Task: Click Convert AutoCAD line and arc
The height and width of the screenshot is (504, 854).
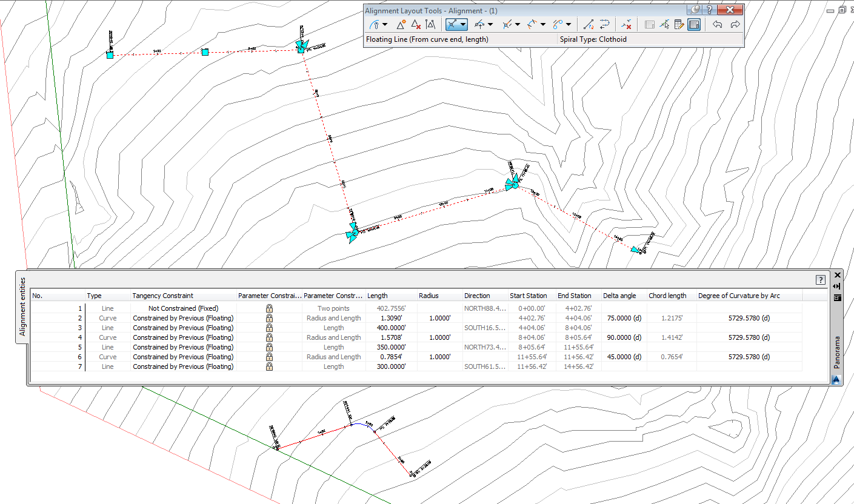Action: [x=588, y=25]
